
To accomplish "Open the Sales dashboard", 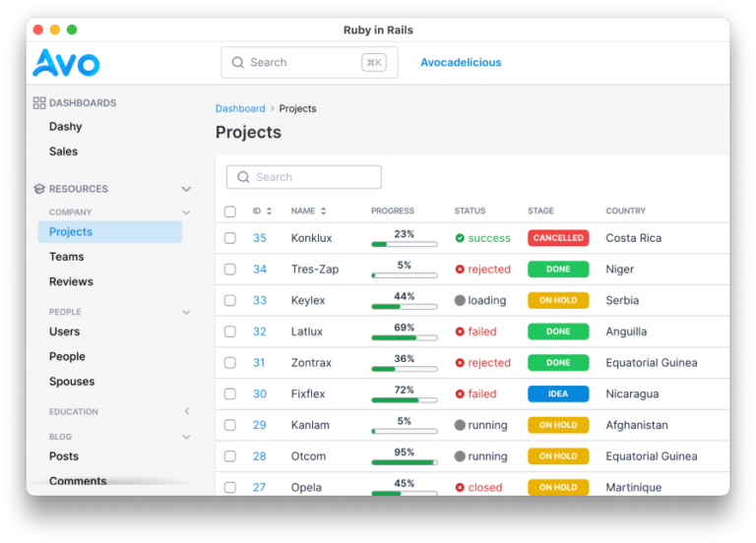I will pyautogui.click(x=63, y=151).
